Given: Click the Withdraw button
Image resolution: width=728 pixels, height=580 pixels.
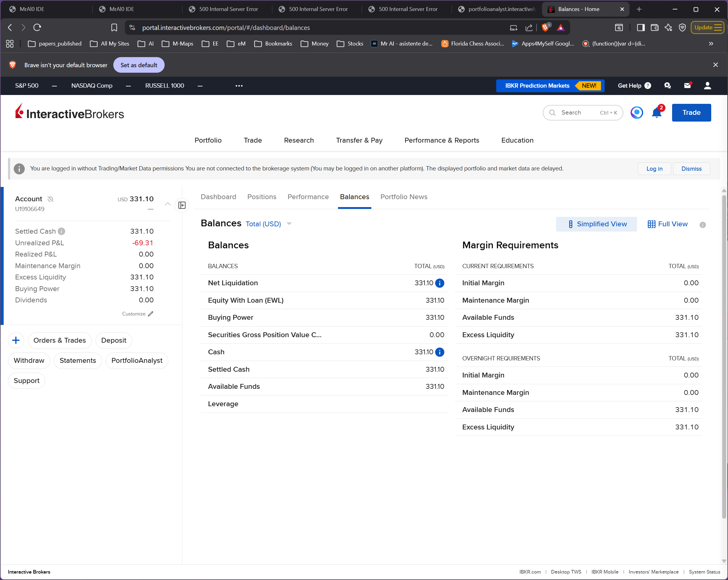Looking at the screenshot, I should click(29, 360).
